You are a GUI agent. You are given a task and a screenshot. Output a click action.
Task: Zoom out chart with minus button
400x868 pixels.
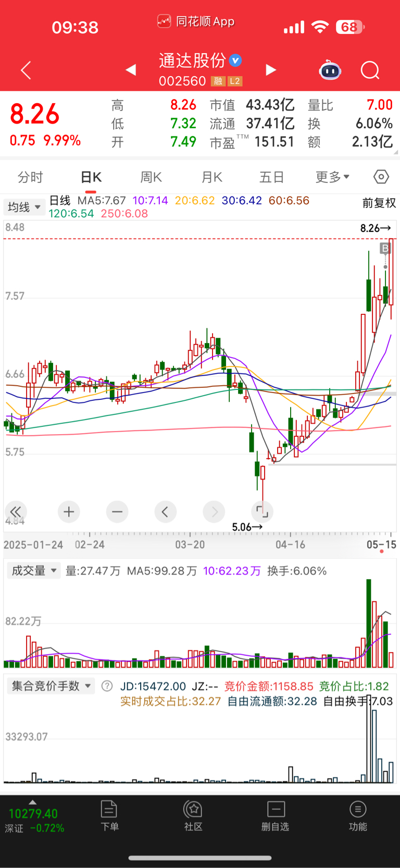click(117, 512)
